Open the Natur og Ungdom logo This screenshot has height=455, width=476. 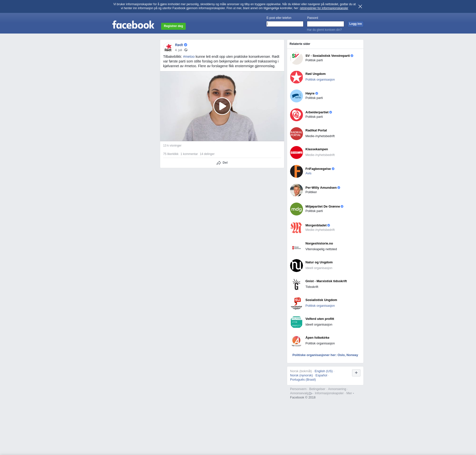pyautogui.click(x=297, y=266)
